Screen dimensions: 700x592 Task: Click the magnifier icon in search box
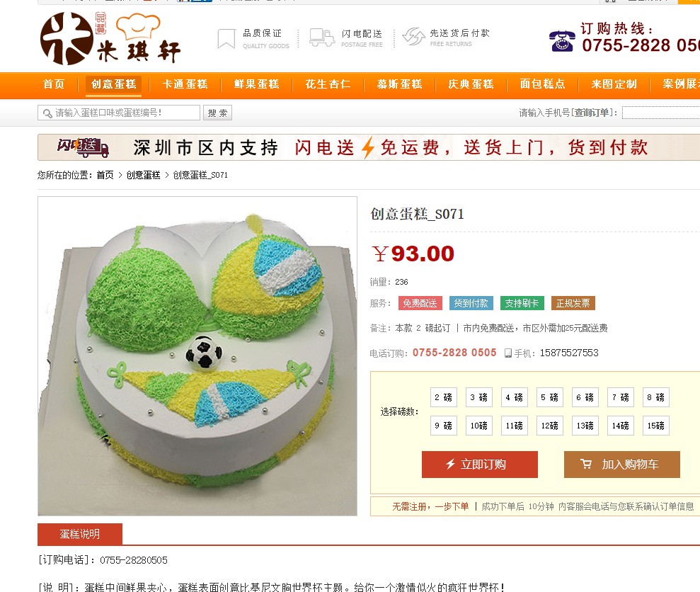47,113
